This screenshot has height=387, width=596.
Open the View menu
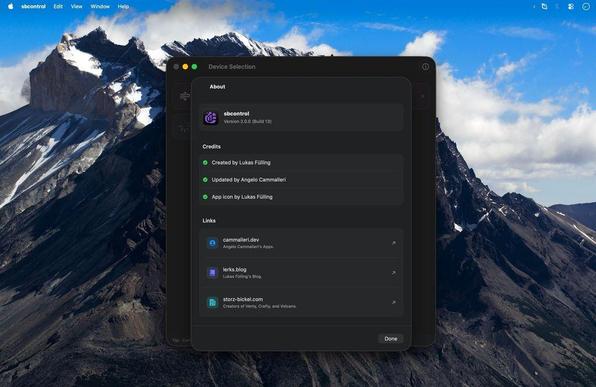click(x=76, y=6)
